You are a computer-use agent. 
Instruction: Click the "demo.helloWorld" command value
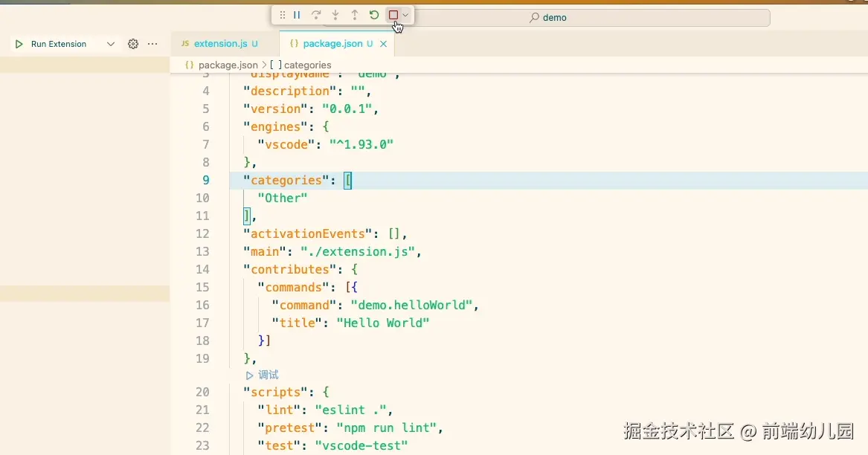[411, 305]
